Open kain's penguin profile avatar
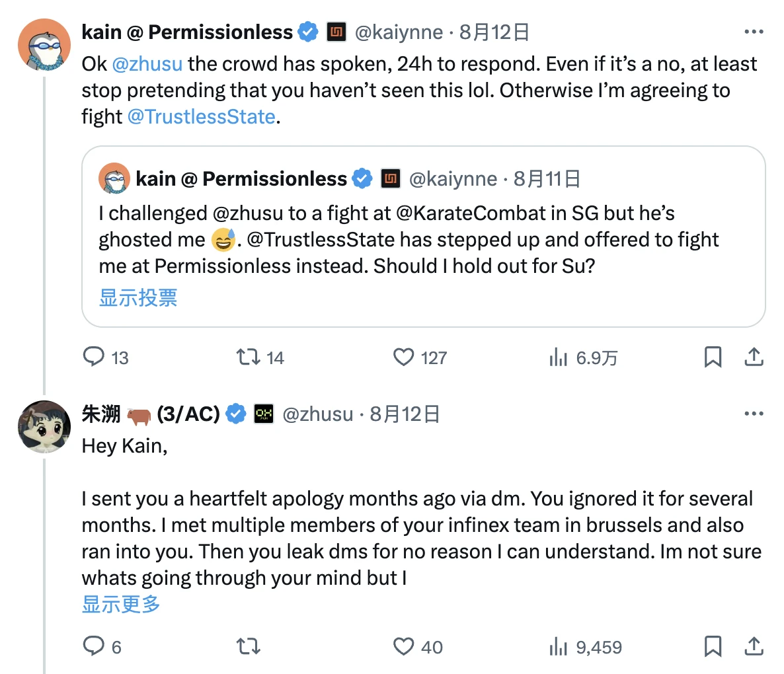Image resolution: width=784 pixels, height=674 pixels. 44,44
